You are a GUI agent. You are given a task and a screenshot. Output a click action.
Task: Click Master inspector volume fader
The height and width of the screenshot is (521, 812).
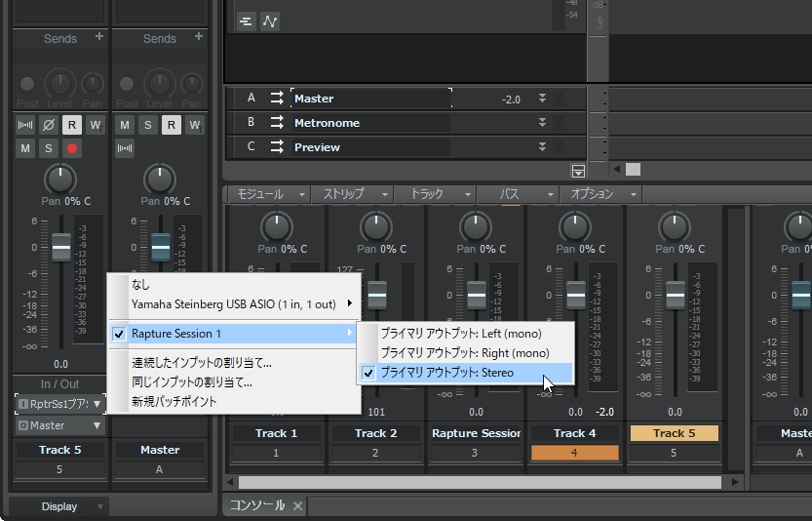click(x=161, y=247)
